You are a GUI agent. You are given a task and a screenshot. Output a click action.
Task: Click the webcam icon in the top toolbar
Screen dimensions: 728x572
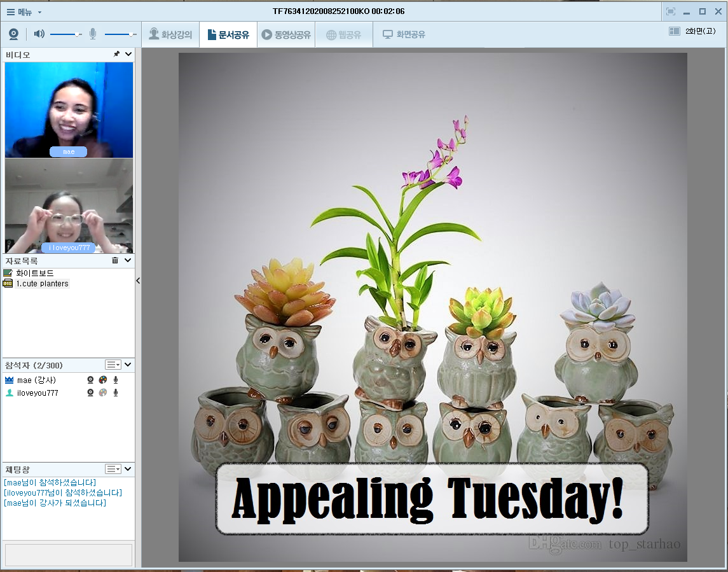[x=13, y=34]
